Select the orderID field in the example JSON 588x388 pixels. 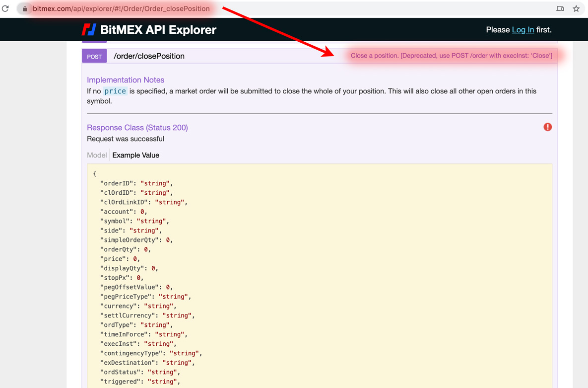click(x=118, y=183)
